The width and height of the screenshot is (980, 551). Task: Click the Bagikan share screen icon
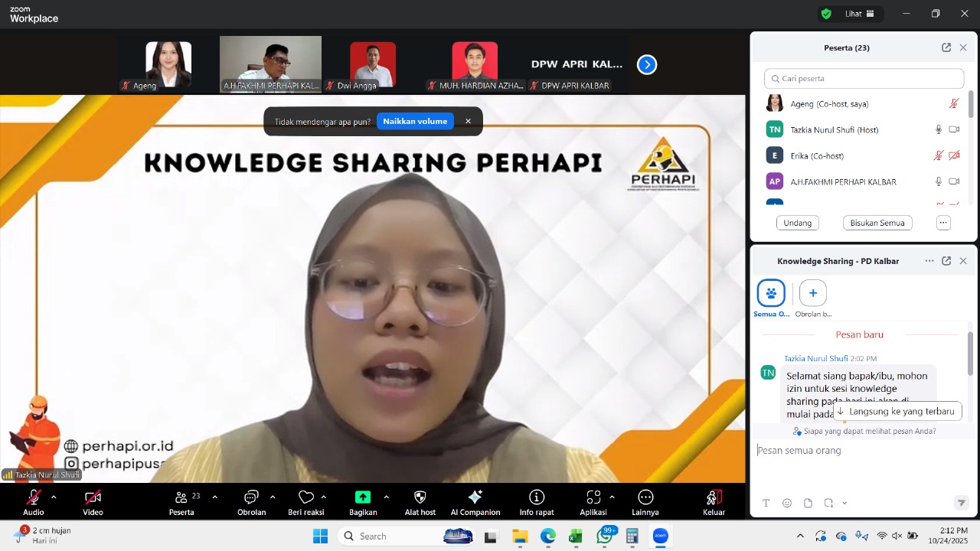pyautogui.click(x=363, y=497)
